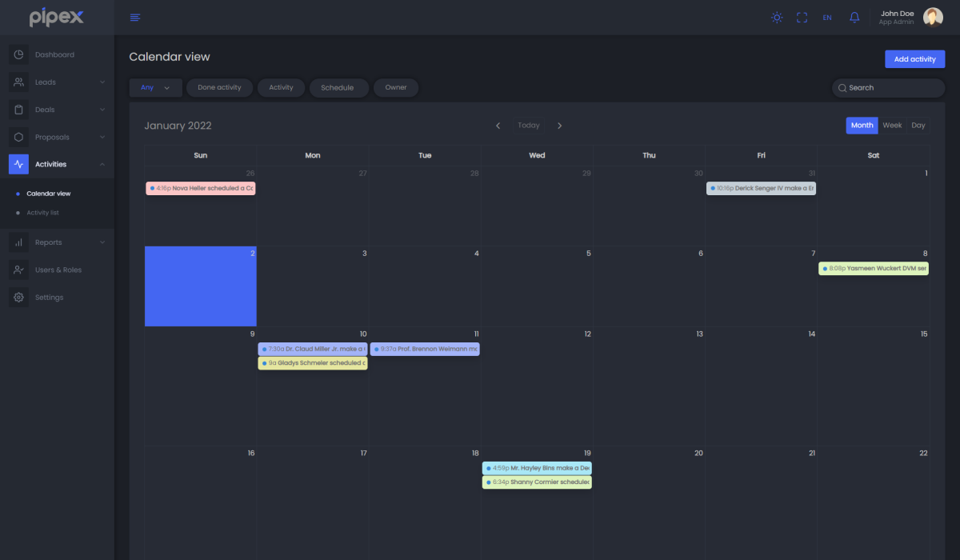This screenshot has width=960, height=560.
Task: Open the Any filter dropdown
Action: pos(155,88)
